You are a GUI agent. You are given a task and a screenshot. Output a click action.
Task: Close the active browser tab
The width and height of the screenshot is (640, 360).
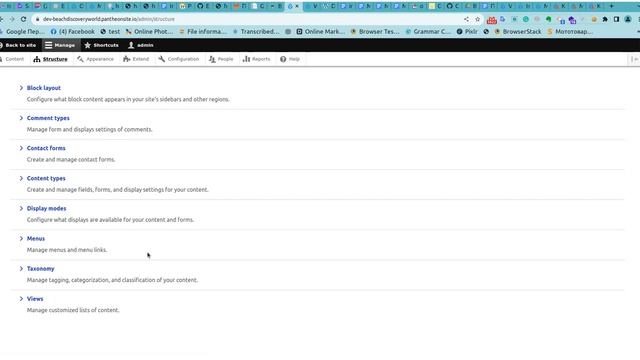pos(297,6)
